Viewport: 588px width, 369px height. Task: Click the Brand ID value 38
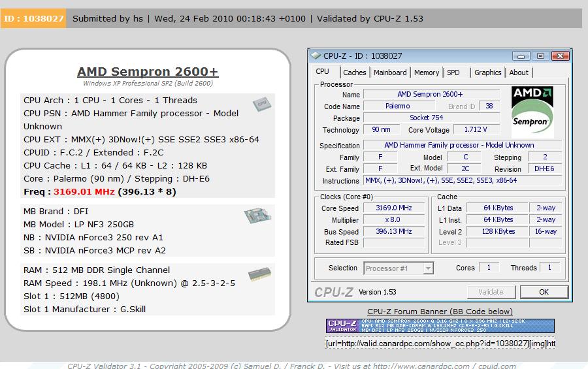pos(489,106)
